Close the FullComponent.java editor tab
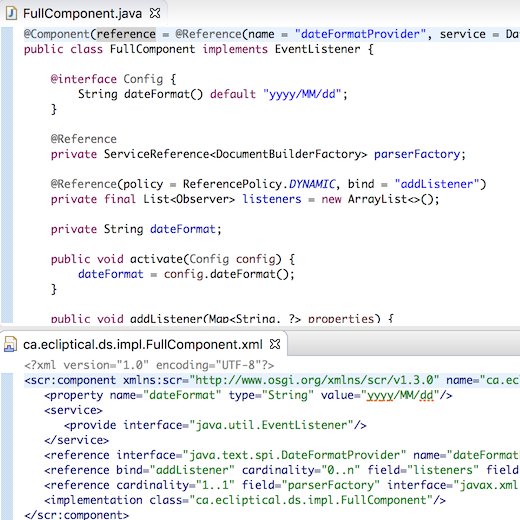520x520 pixels. click(155, 13)
